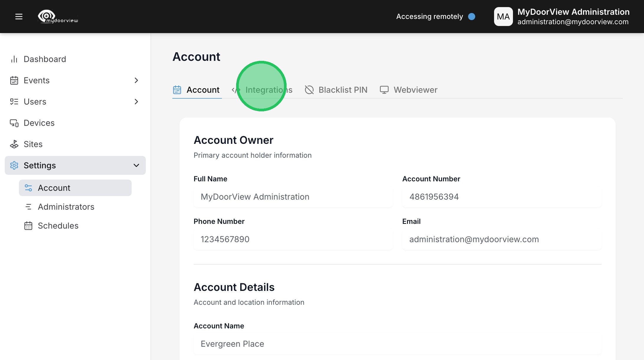Click the MA user avatar

[x=503, y=17]
